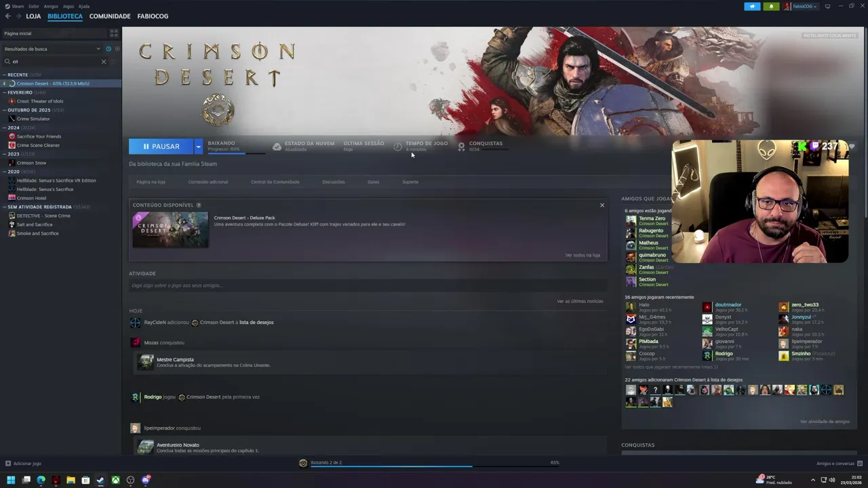Viewport: 868px width, 488px height.
Task: Open Microsoft Edge from taskbar
Action: [41, 480]
